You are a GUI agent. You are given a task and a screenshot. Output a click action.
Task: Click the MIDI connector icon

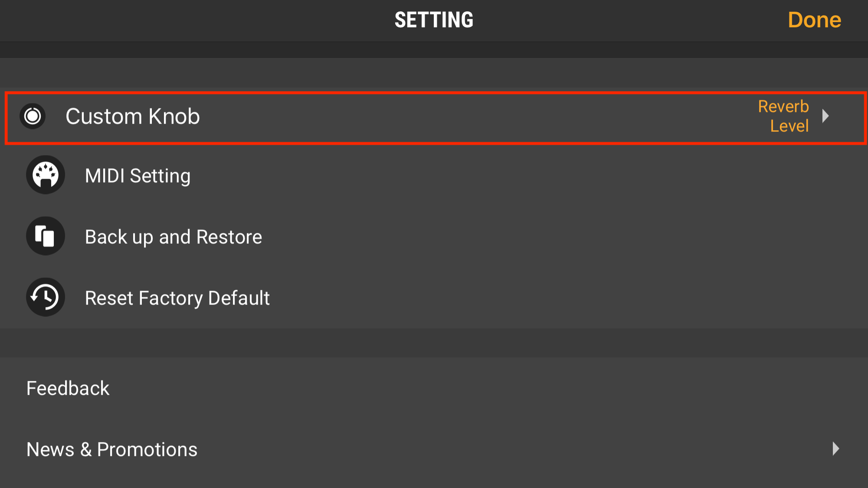(x=46, y=175)
